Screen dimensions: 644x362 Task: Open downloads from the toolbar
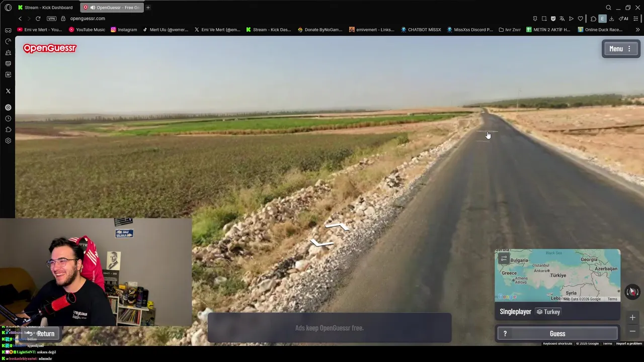pos(611,19)
